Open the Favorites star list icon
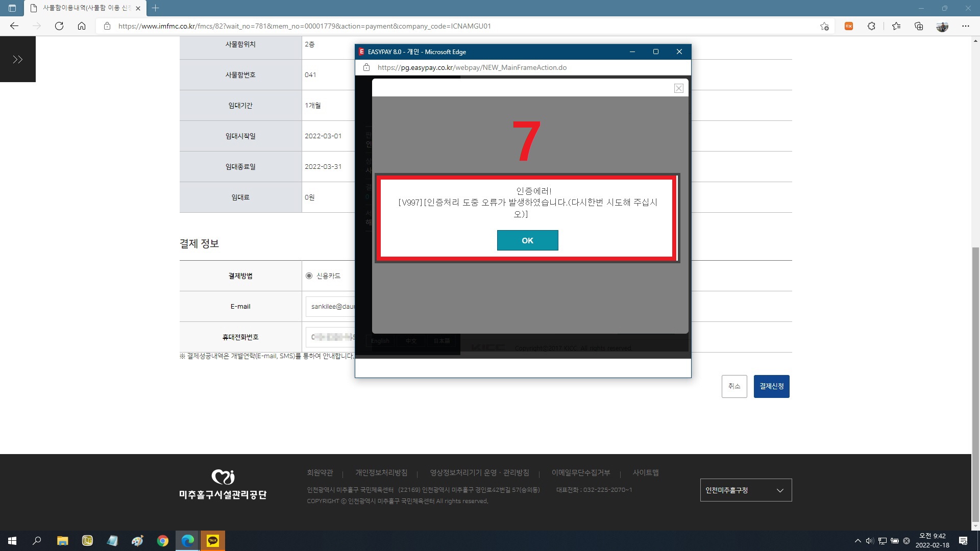Image resolution: width=980 pixels, height=551 pixels. 896,26
